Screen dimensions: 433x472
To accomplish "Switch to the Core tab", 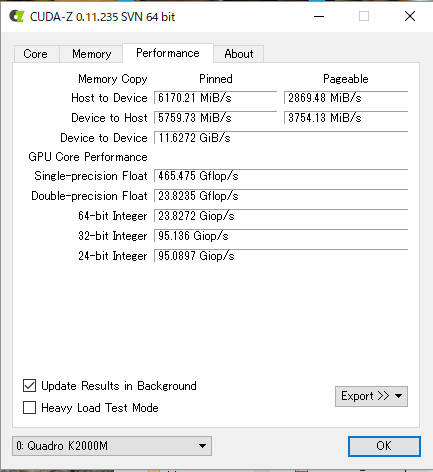I will click(x=36, y=54).
